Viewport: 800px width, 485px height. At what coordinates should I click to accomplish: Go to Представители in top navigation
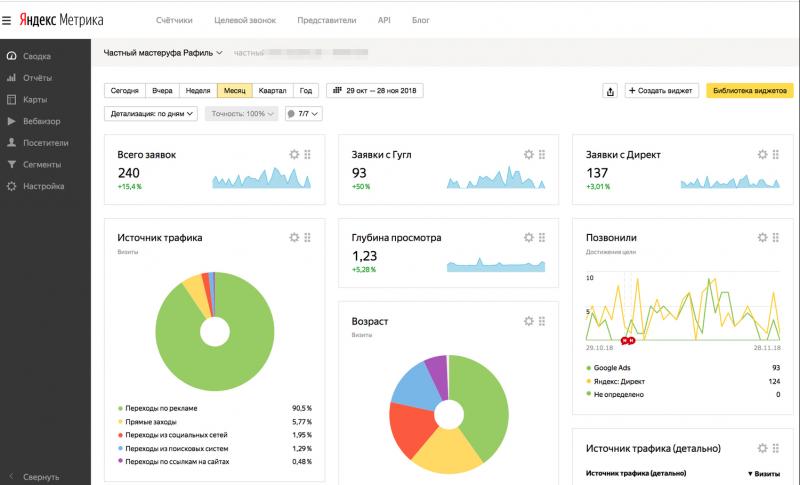point(327,20)
